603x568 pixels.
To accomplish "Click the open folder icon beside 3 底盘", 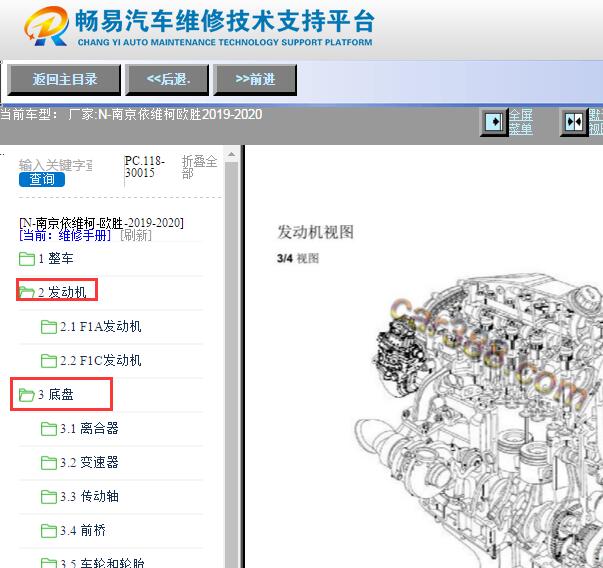I will (x=27, y=395).
